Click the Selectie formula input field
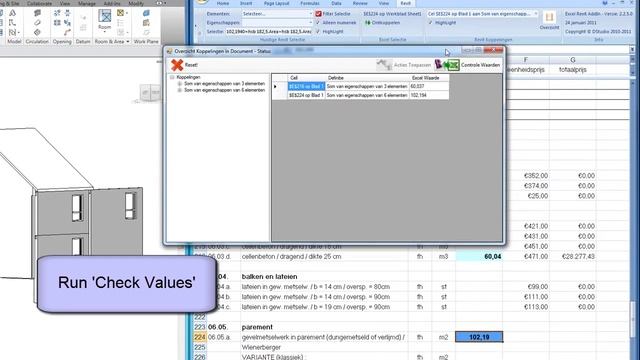This screenshot has height=360, width=640. 268,31
